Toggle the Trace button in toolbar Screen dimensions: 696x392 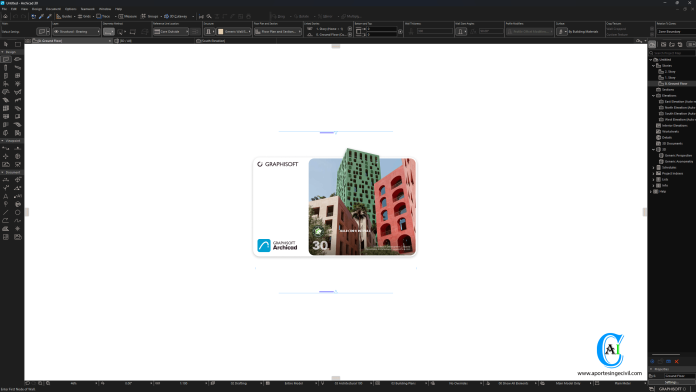coord(103,16)
